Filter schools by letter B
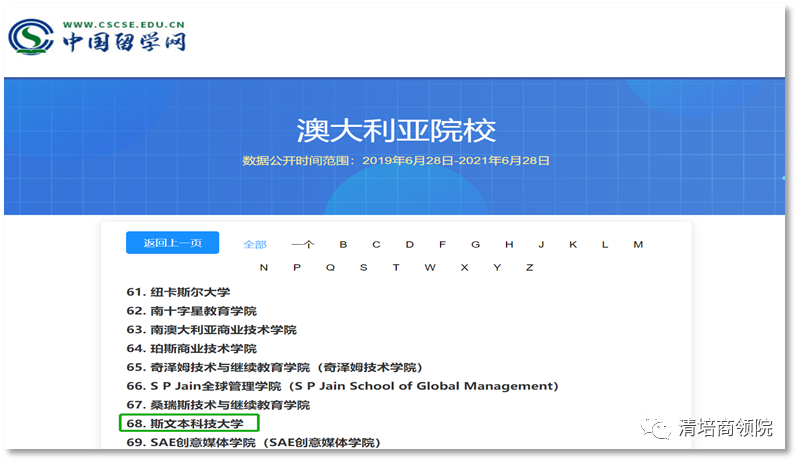Screen dimensions: 798x462 point(343,244)
